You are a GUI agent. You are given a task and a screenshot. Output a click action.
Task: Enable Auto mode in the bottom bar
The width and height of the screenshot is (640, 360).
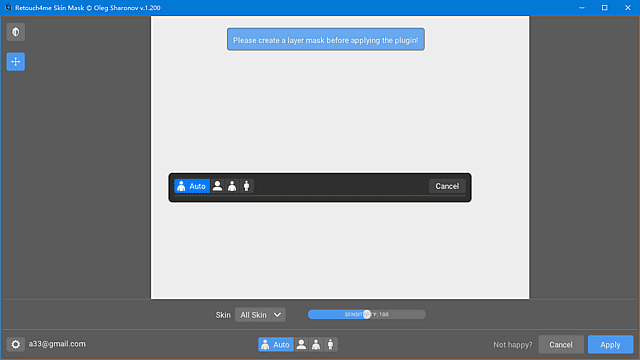276,344
